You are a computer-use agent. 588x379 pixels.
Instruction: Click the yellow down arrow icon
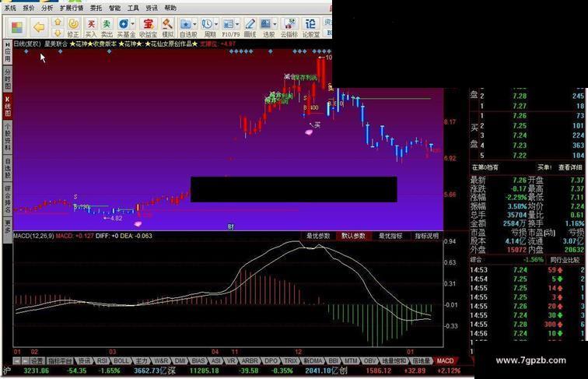pyautogui.click(x=58, y=32)
